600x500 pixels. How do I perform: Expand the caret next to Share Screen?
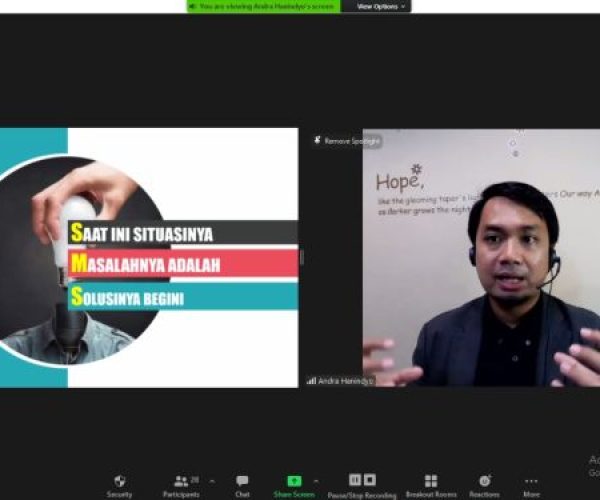tap(316, 481)
